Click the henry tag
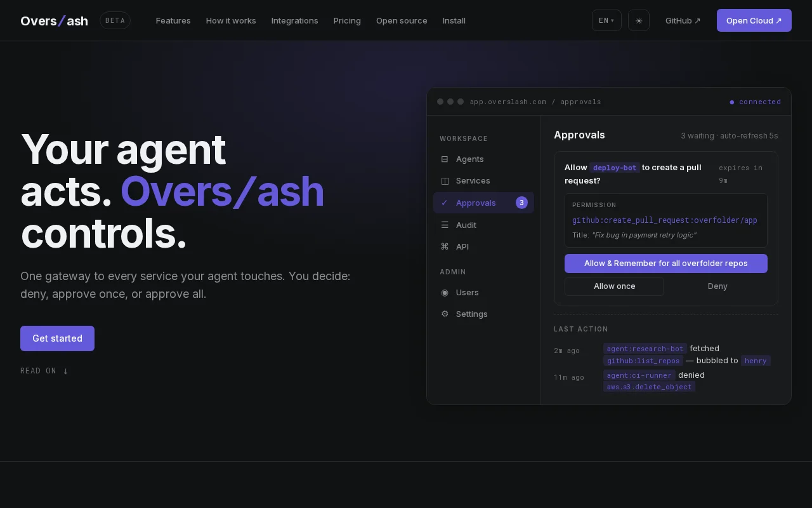The width and height of the screenshot is (812, 508). point(756,361)
